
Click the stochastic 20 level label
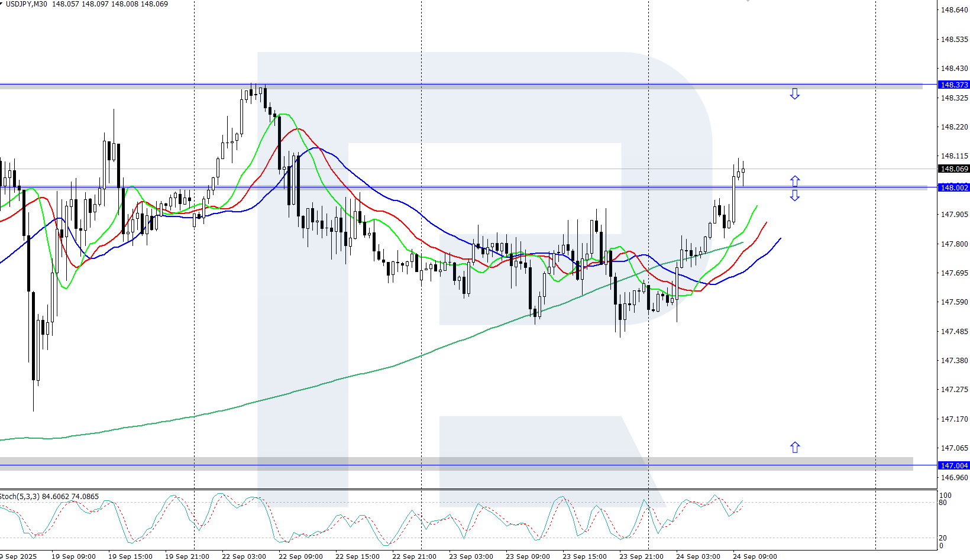[943, 538]
